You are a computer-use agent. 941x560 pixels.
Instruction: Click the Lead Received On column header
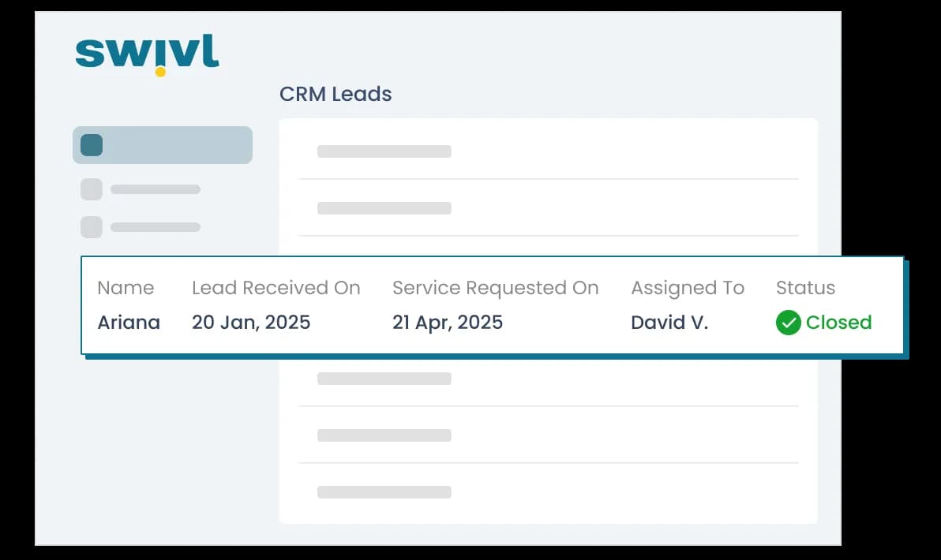[x=276, y=288]
